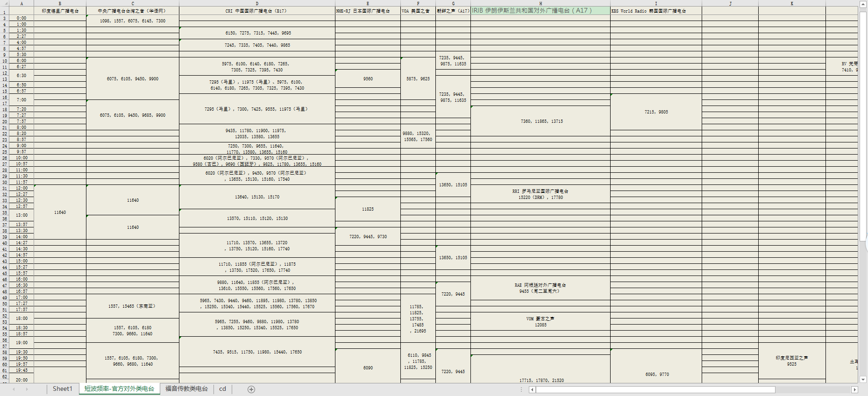Select the IRIB 伊朗 header cell
Screen dimensions: 868x396
point(541,11)
